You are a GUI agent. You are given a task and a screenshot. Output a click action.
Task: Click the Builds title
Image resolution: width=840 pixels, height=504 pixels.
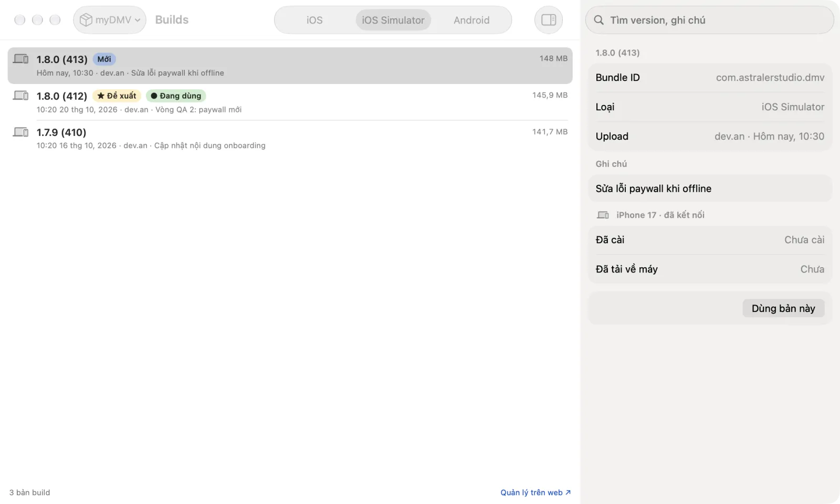pyautogui.click(x=172, y=20)
